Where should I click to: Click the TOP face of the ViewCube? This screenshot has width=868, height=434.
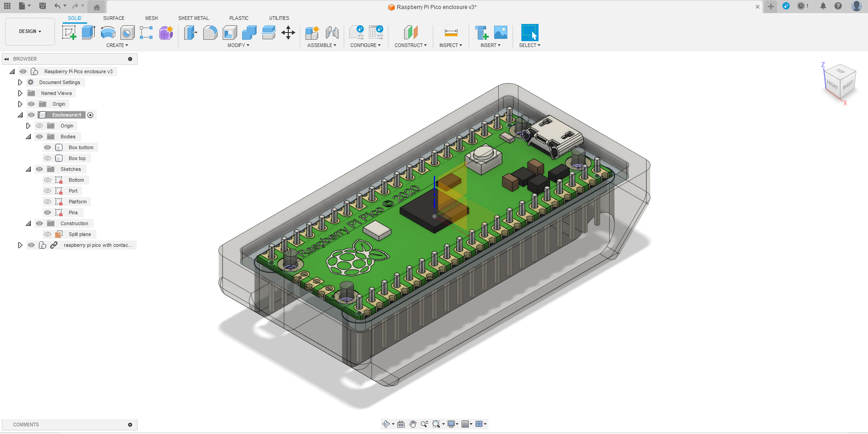click(x=840, y=72)
